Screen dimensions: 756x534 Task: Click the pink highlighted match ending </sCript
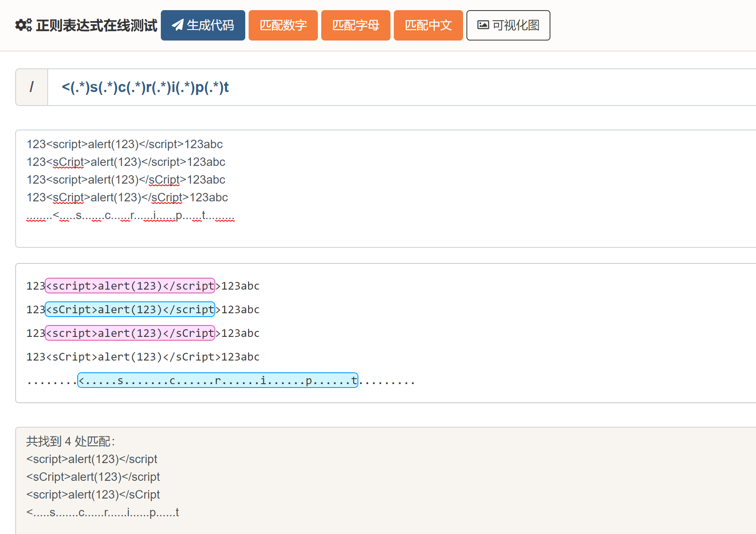tap(130, 333)
